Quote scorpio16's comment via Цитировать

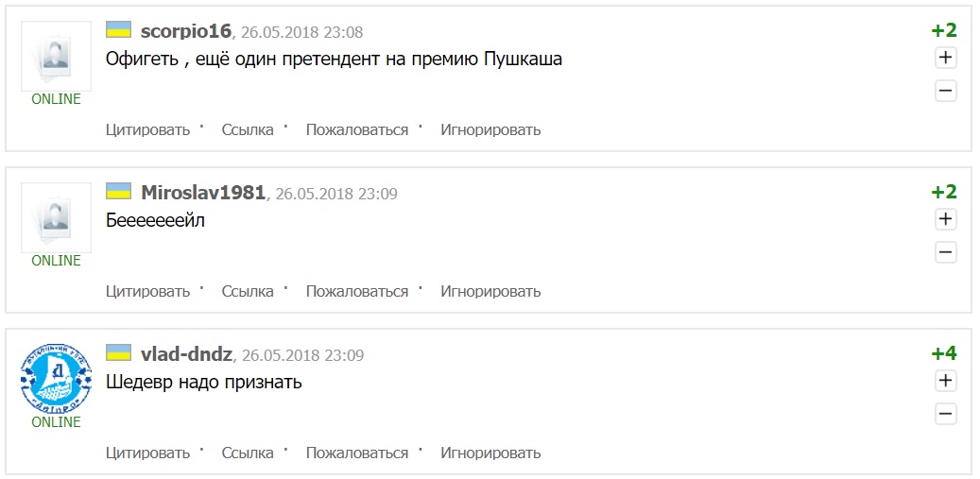tap(147, 129)
